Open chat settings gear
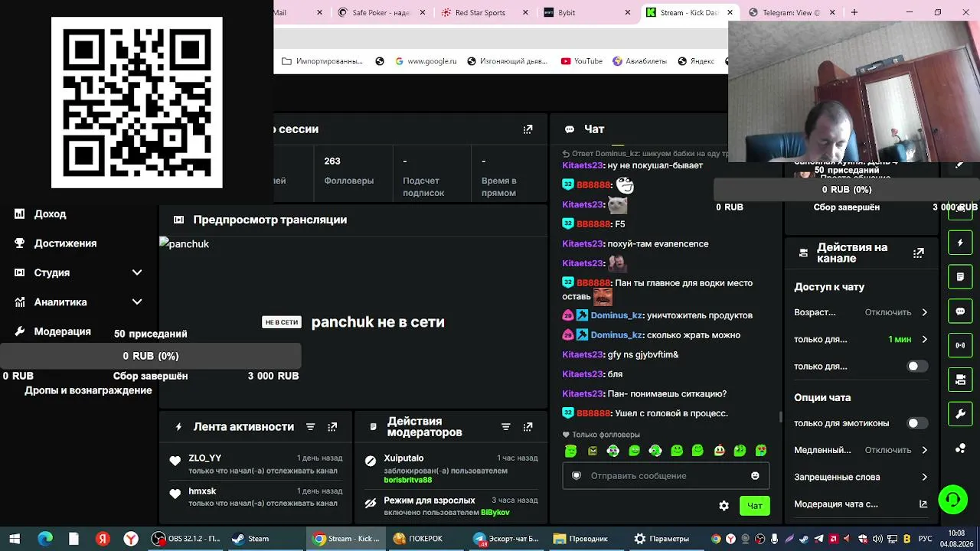Image resolution: width=980 pixels, height=551 pixels. click(x=724, y=506)
